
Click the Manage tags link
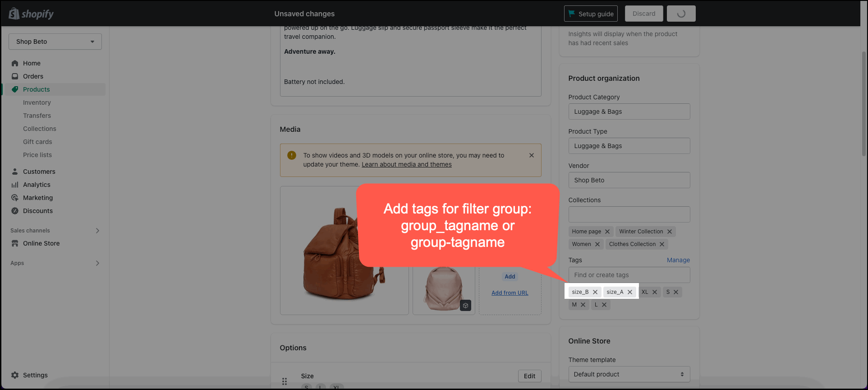[678, 260]
